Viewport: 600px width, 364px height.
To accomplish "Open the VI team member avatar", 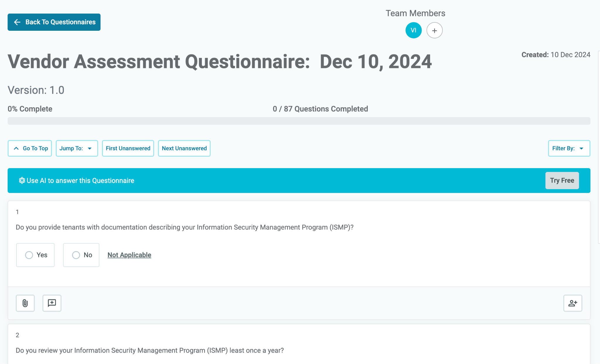I will [413, 30].
